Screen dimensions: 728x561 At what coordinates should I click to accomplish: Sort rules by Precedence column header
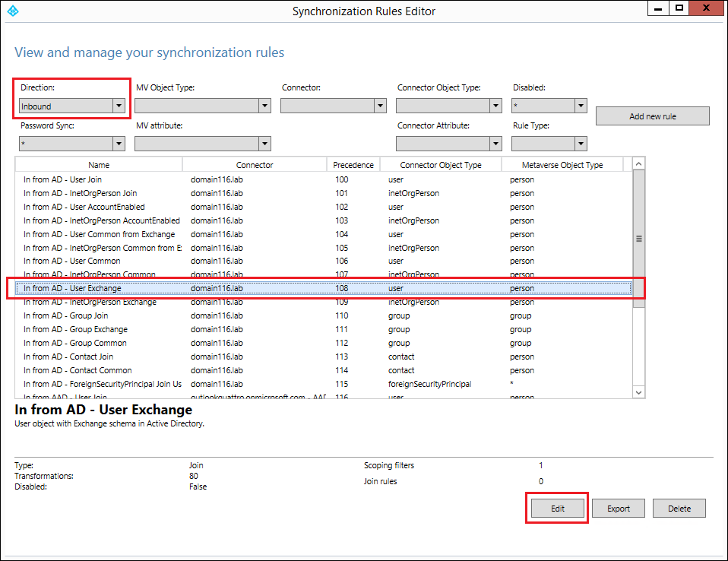tap(353, 165)
